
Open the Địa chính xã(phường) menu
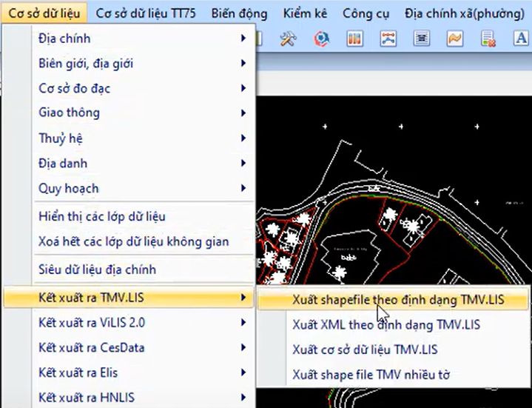[465, 13]
